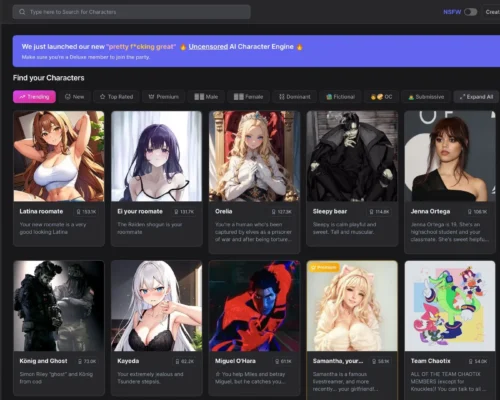The height and width of the screenshot is (400, 500).
Task: Click the Premium badge on Samantha card
Action: [x=323, y=267]
